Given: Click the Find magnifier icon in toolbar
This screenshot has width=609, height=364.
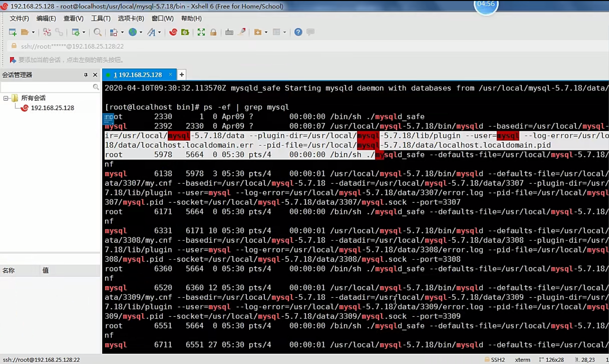Looking at the screenshot, I should (98, 32).
